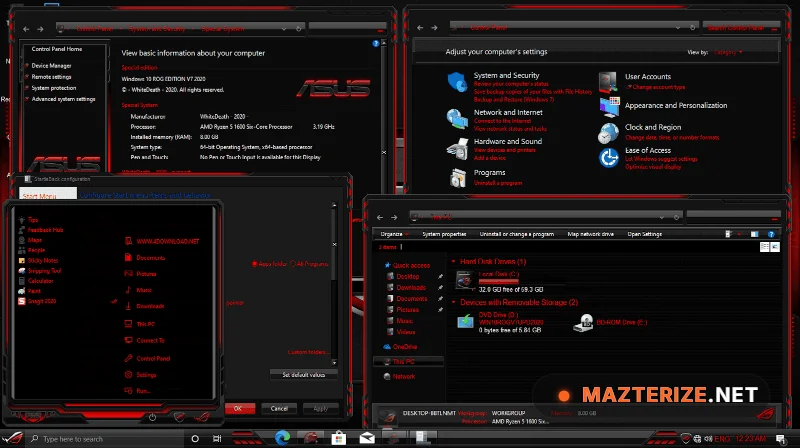Click Ease of Access icon
Viewport: 800px width, 448px height.
609,158
